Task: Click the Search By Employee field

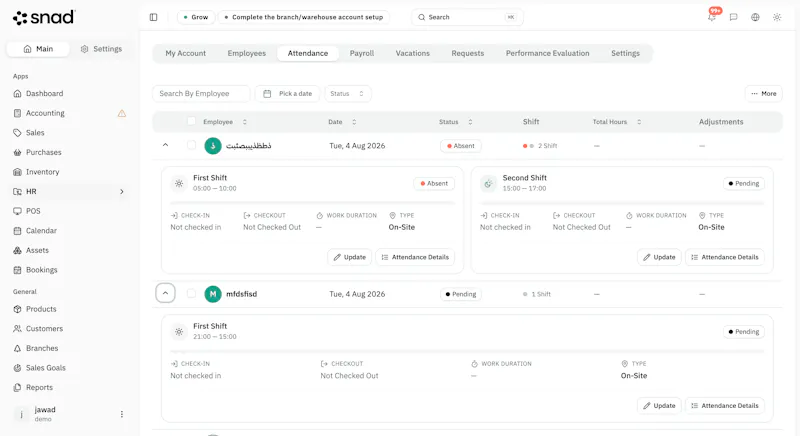Action: tap(201, 94)
